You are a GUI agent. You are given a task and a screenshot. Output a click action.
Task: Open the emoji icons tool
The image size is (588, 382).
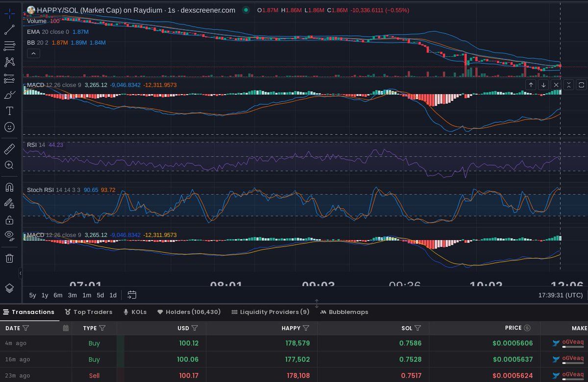click(9, 127)
